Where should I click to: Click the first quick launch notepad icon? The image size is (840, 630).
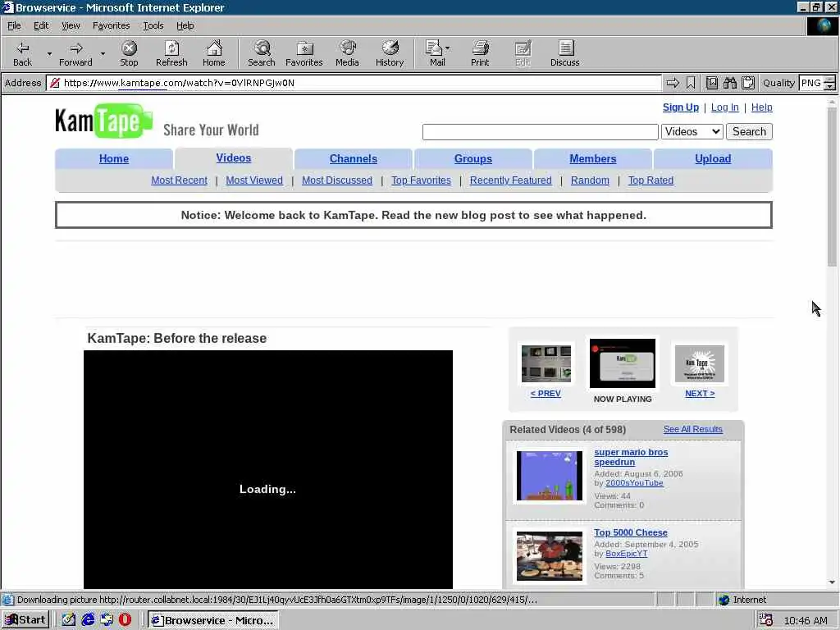point(69,620)
